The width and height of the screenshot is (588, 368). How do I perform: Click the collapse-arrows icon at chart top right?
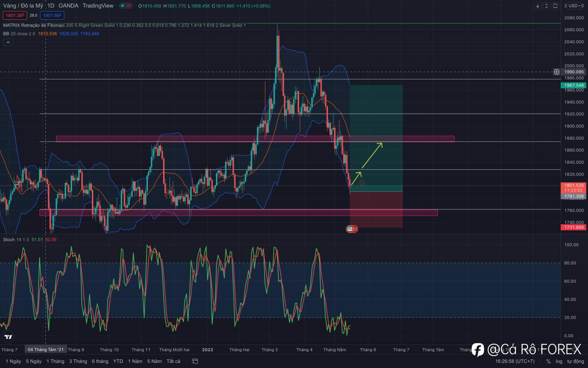click(x=546, y=6)
